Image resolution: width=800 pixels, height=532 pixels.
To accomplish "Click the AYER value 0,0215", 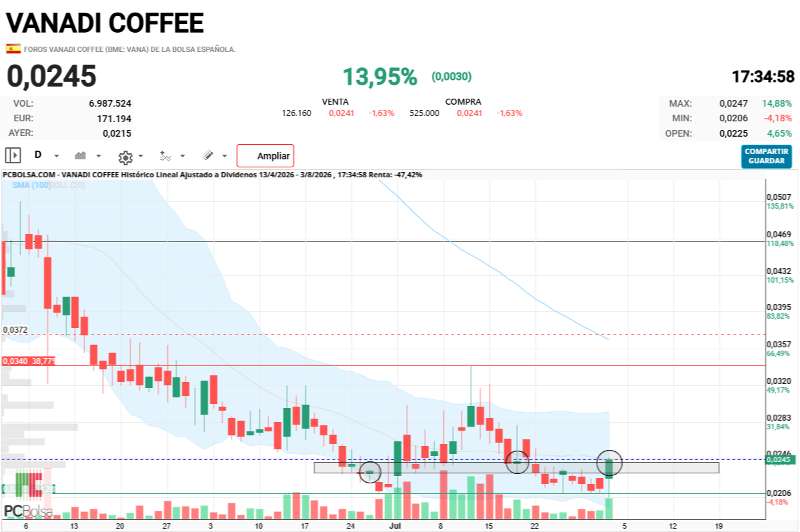I will [117, 133].
